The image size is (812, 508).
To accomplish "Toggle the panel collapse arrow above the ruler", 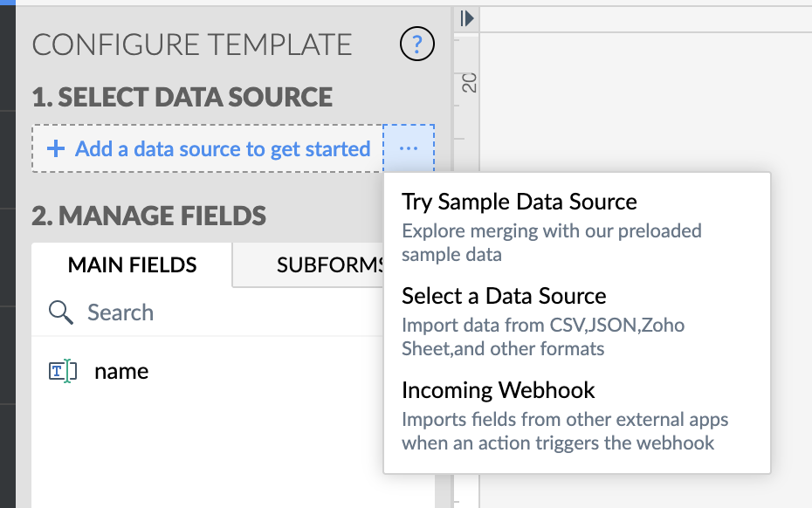I will (x=466, y=17).
